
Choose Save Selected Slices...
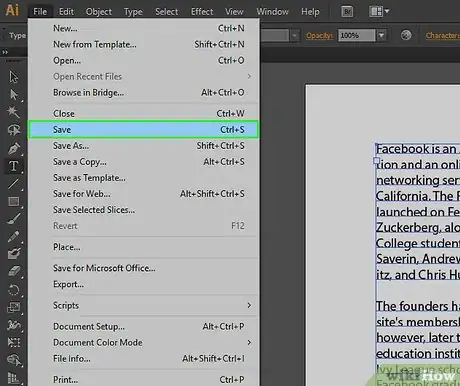(144, 210)
